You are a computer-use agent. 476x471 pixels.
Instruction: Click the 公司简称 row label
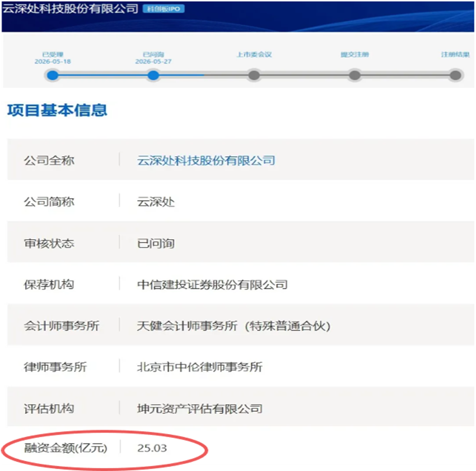49,202
